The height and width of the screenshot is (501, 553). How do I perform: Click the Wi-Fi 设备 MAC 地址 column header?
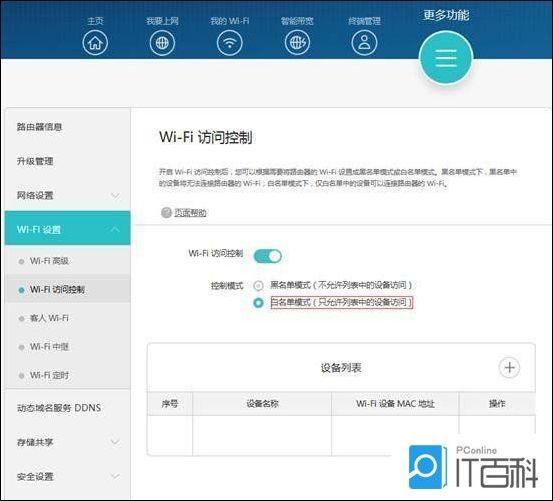pos(395,404)
